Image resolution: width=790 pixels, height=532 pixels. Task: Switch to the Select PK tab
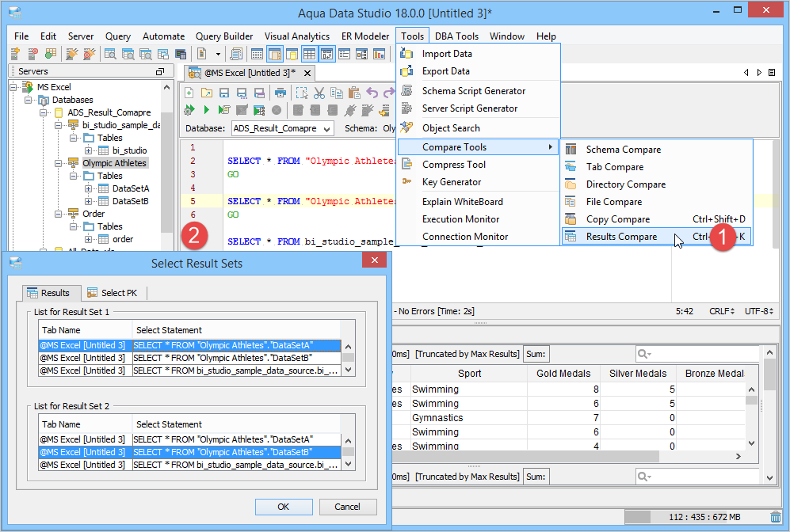113,293
